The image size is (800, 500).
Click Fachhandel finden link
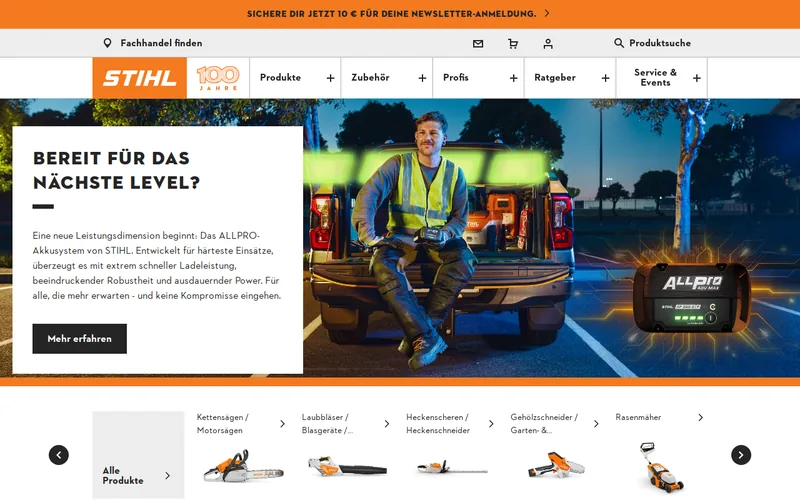click(x=161, y=43)
